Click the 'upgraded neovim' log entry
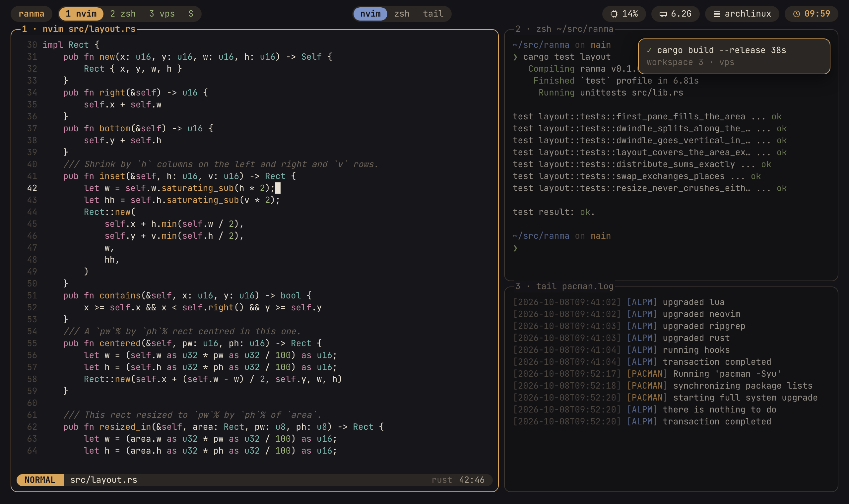 point(626,314)
